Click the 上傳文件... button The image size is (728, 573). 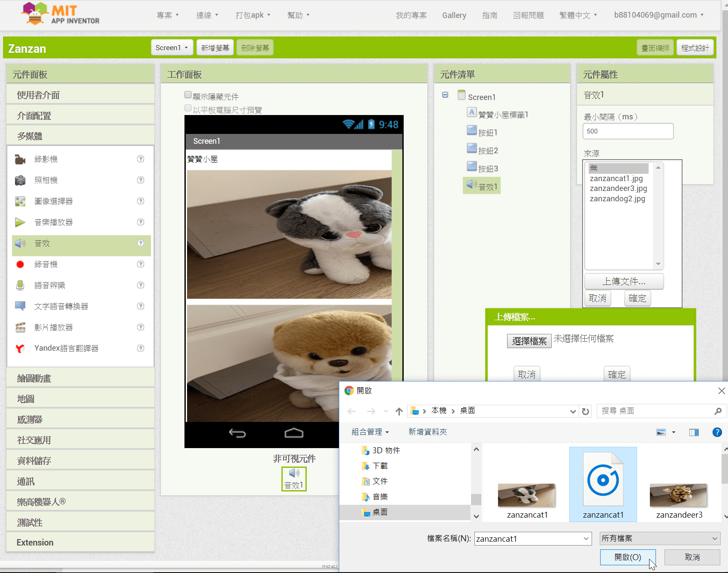point(624,282)
